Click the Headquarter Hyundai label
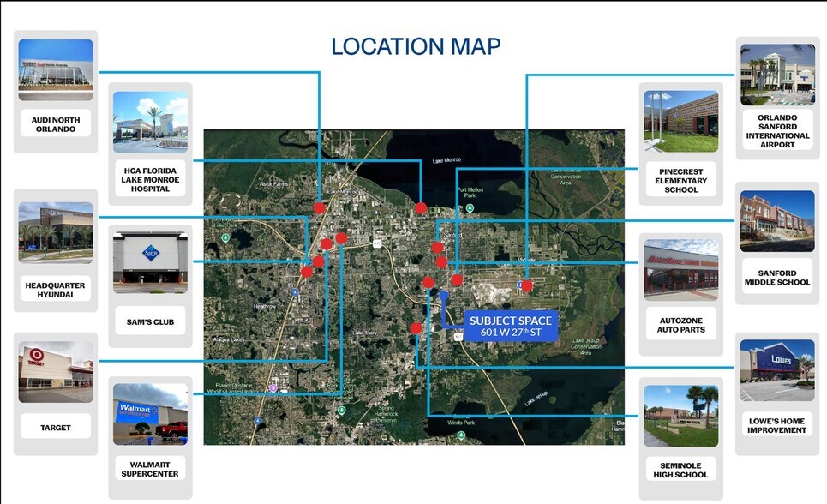This screenshot has height=504, width=827. pos(56,290)
